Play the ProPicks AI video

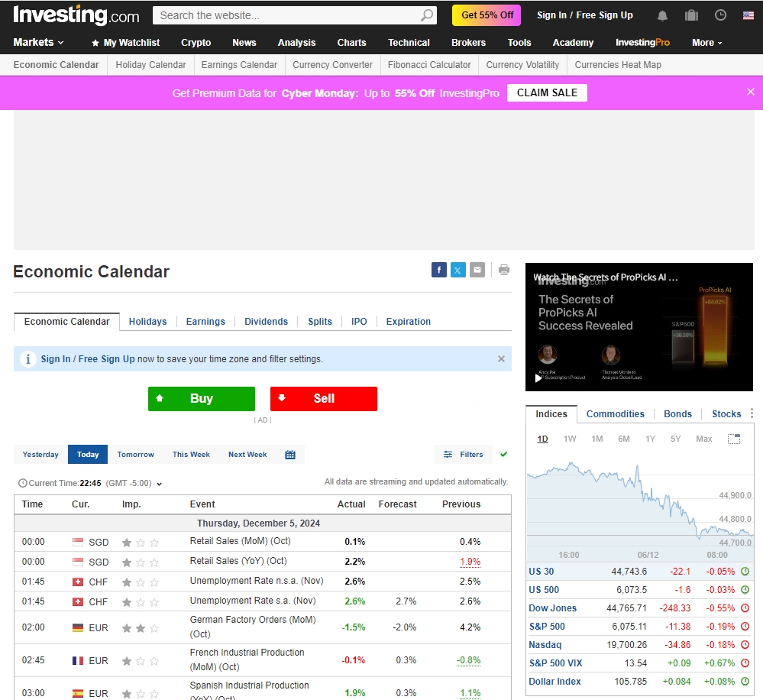(538, 378)
